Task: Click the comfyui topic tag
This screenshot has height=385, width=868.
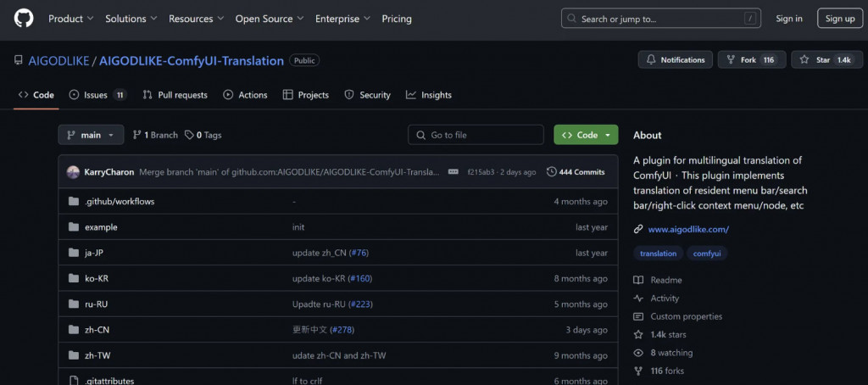Action: pos(707,254)
